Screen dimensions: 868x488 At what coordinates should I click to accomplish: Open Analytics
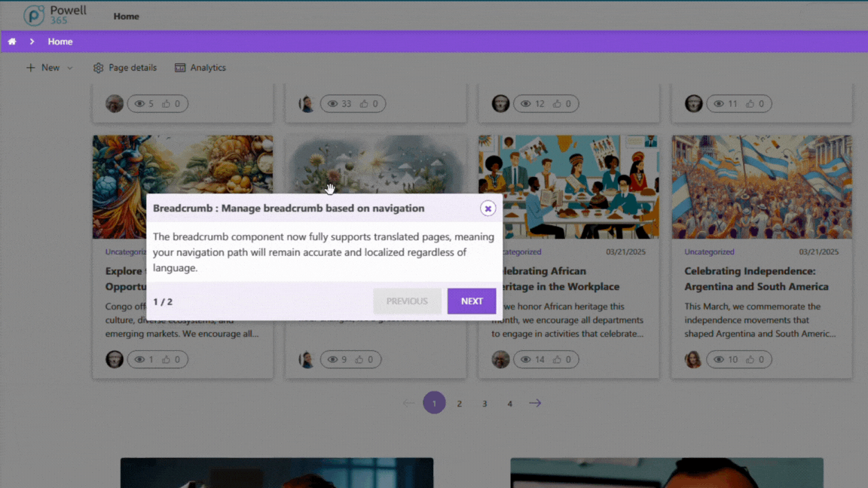tap(200, 68)
